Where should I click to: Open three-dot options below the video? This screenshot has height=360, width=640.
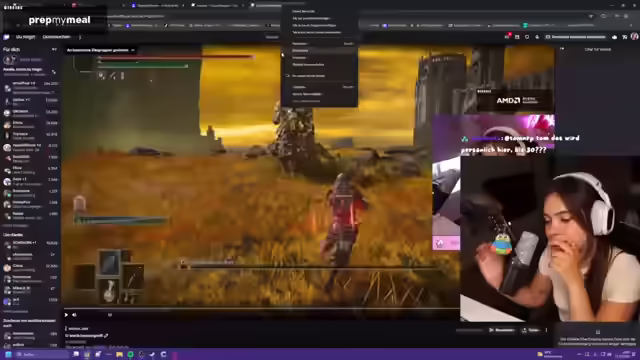pyautogui.click(x=546, y=330)
